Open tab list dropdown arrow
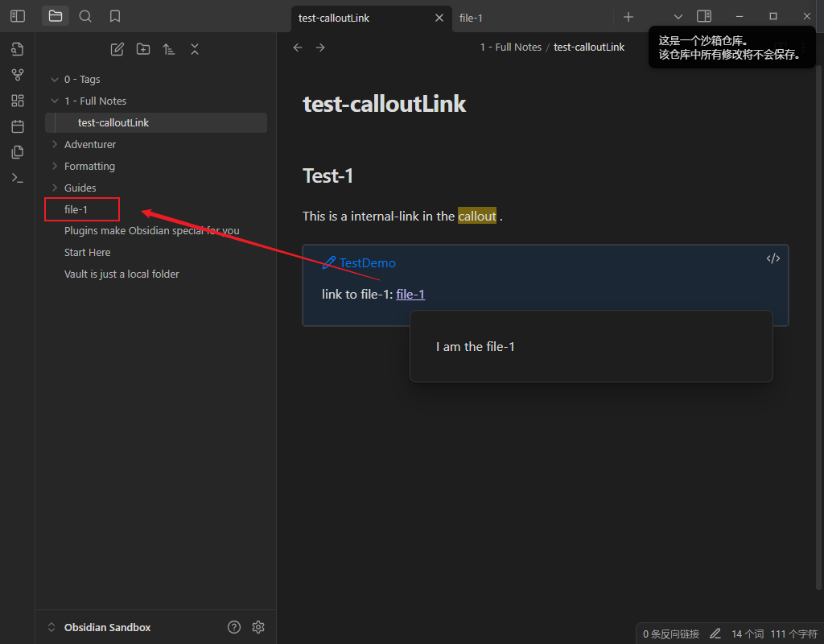Viewport: 824px width, 644px height. point(678,17)
